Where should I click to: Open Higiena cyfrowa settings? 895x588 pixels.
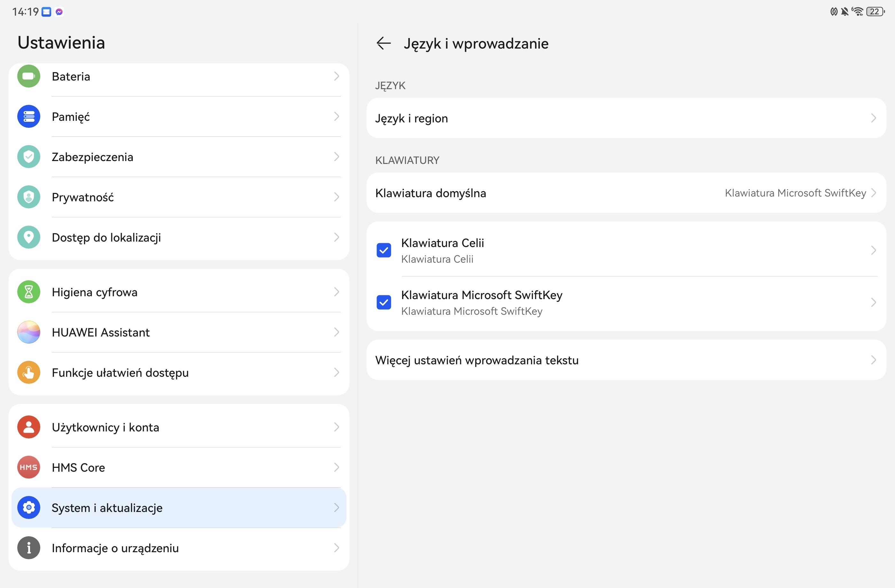tap(179, 292)
